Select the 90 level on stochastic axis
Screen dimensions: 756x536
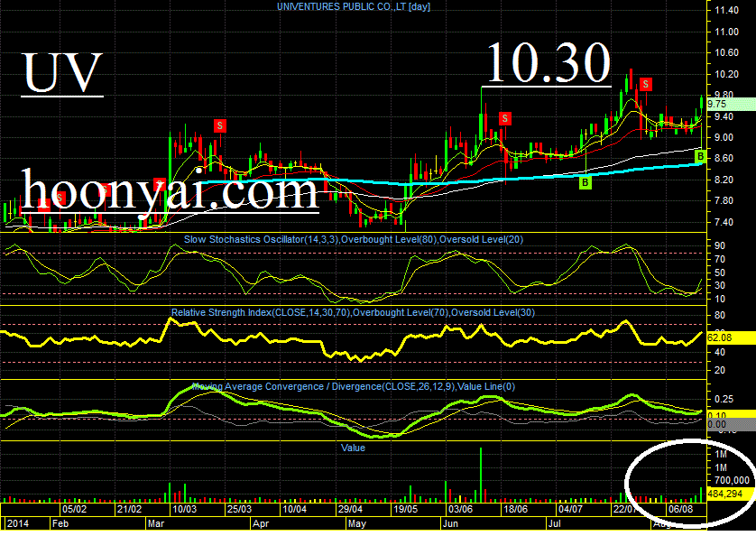click(x=720, y=245)
